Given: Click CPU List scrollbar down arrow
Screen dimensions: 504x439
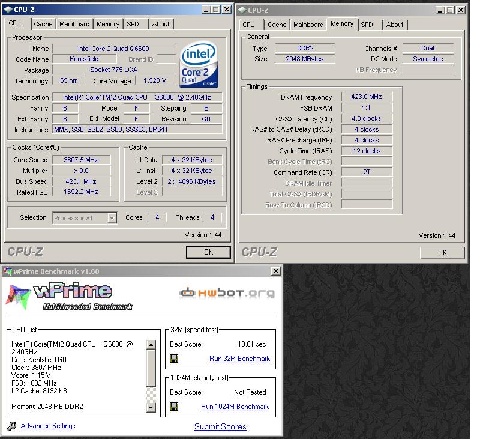Looking at the screenshot, I should (x=151, y=408).
